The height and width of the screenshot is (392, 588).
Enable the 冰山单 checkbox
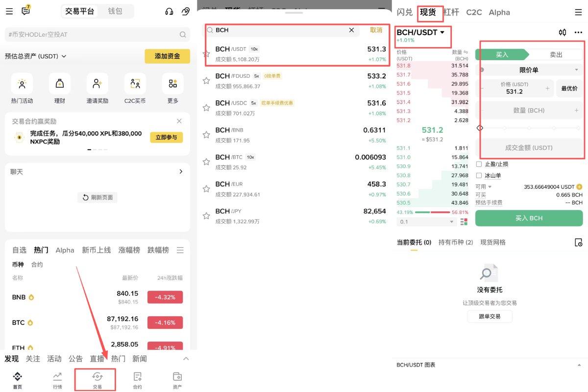point(479,175)
